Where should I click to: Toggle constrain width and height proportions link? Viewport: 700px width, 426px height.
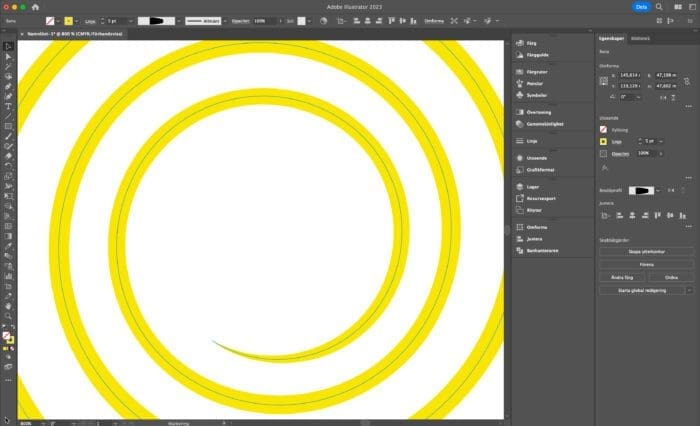[687, 81]
